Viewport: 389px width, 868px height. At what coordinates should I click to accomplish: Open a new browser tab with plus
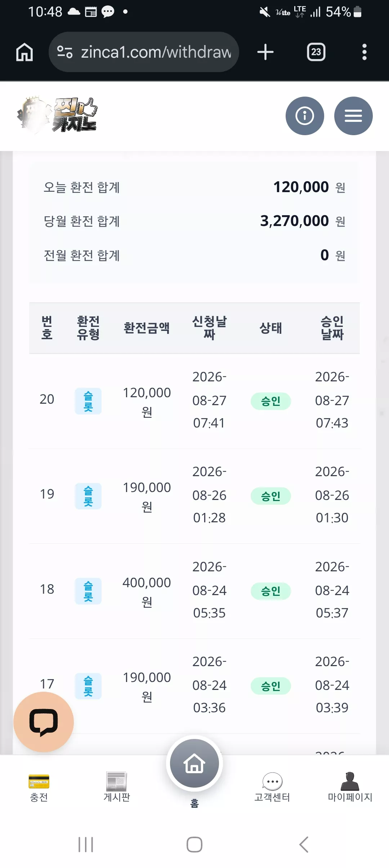[x=265, y=52]
